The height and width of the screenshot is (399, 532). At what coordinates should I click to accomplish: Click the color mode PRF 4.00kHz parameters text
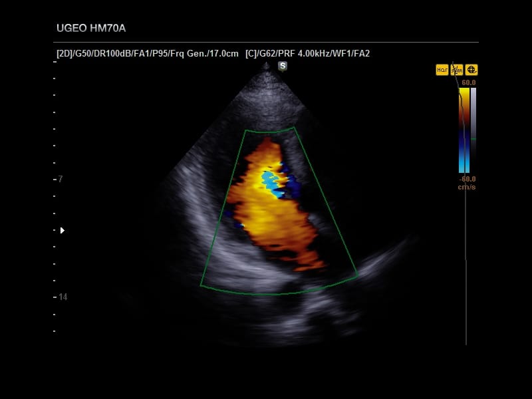pyautogui.click(x=307, y=54)
